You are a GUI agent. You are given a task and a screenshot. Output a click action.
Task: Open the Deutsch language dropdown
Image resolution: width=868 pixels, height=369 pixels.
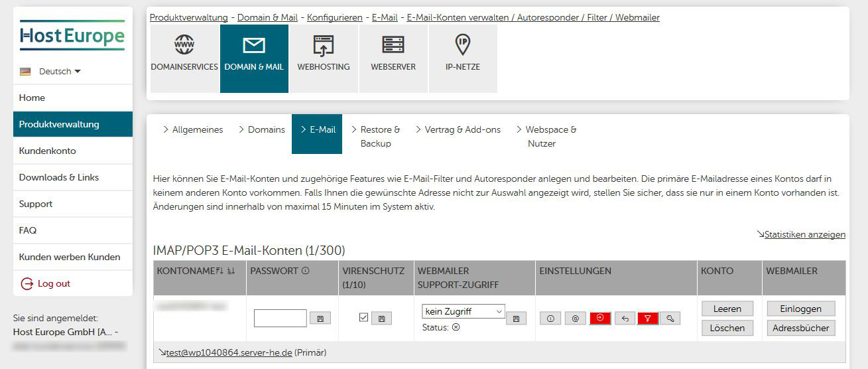click(60, 72)
